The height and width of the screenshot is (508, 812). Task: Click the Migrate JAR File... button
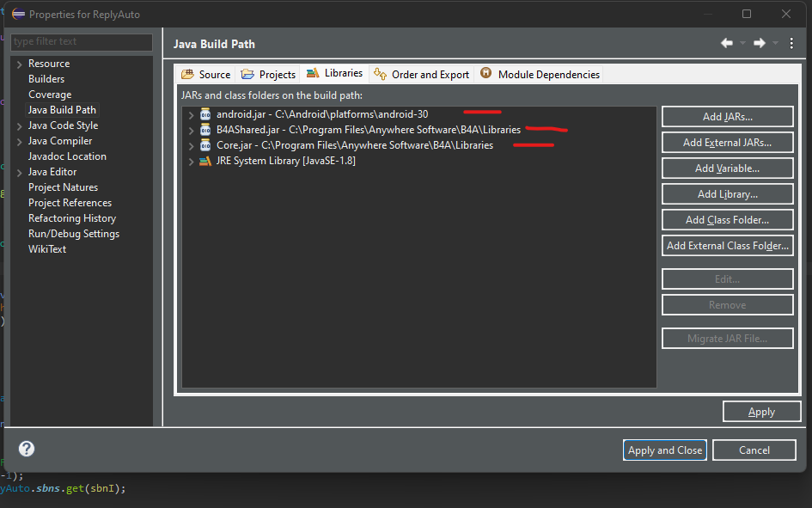(x=727, y=338)
